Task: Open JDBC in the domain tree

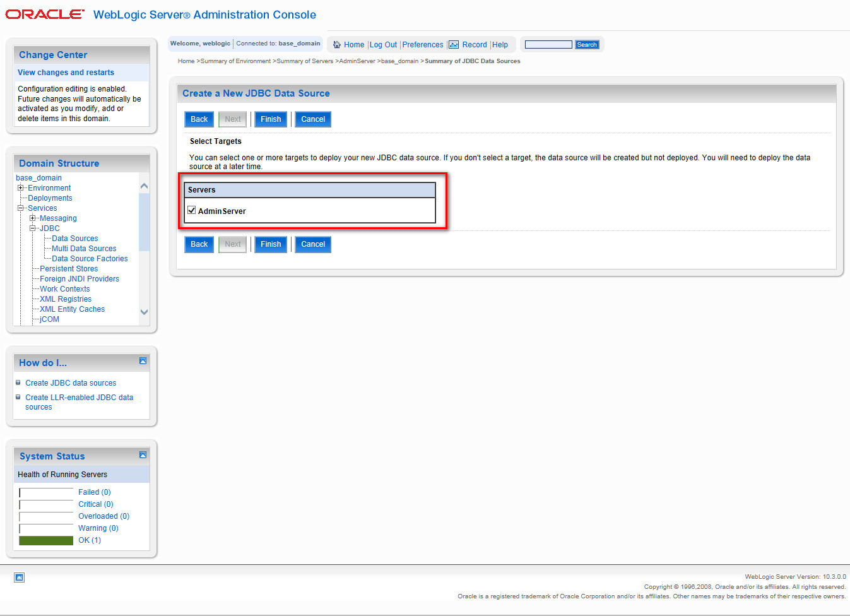Action: point(50,228)
